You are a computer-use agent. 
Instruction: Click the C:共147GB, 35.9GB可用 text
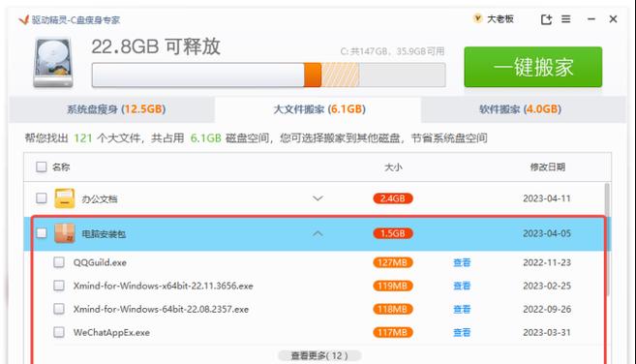coord(392,51)
